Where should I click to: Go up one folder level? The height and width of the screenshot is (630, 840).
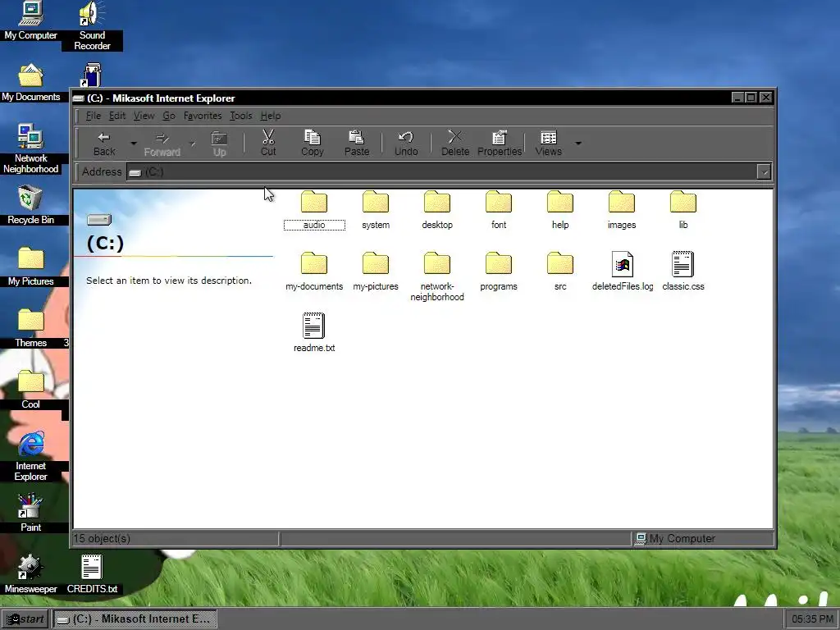(219, 144)
